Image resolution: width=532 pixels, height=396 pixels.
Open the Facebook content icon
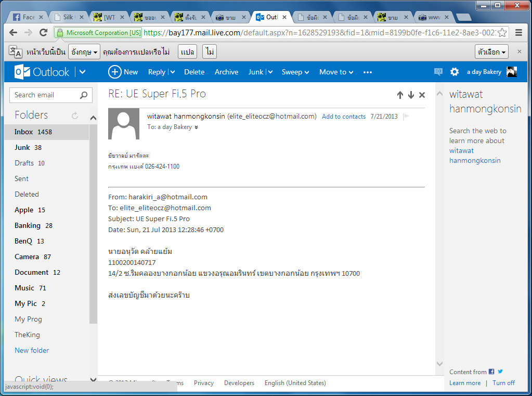(491, 372)
